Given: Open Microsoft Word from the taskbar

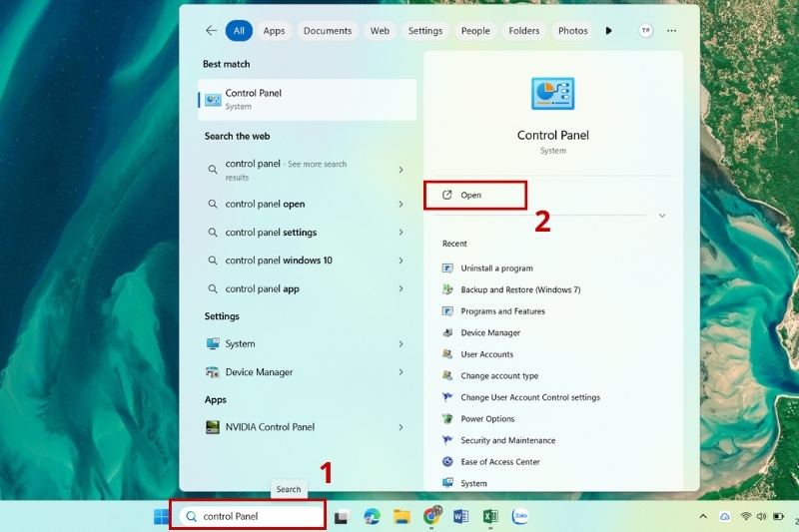Looking at the screenshot, I should point(460,516).
